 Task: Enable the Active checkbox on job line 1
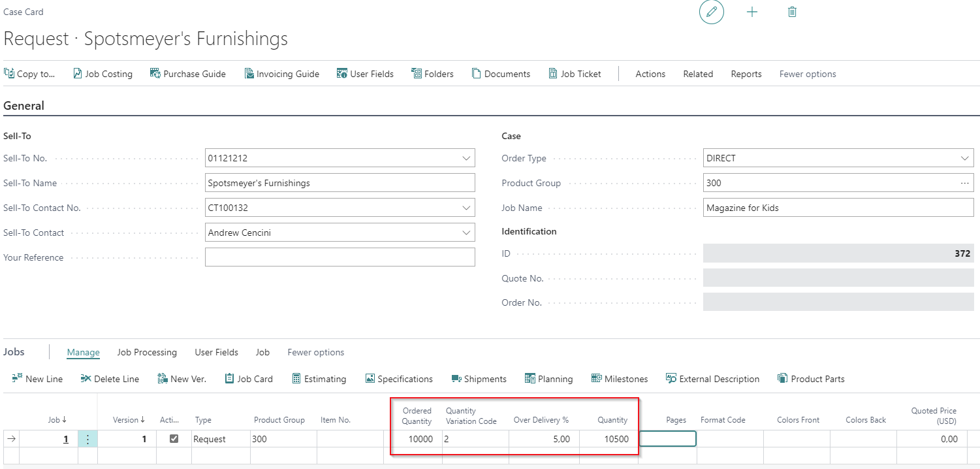point(173,438)
